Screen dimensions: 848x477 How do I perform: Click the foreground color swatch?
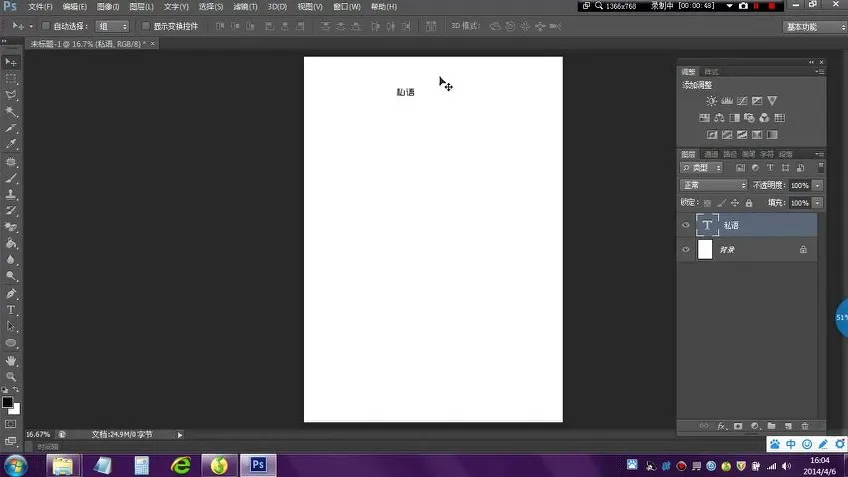[8, 402]
